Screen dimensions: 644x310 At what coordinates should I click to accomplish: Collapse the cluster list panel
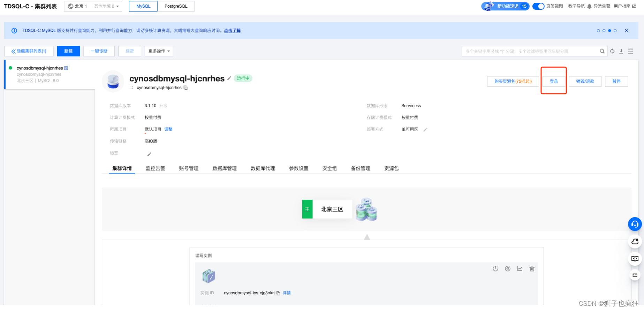(x=29, y=51)
